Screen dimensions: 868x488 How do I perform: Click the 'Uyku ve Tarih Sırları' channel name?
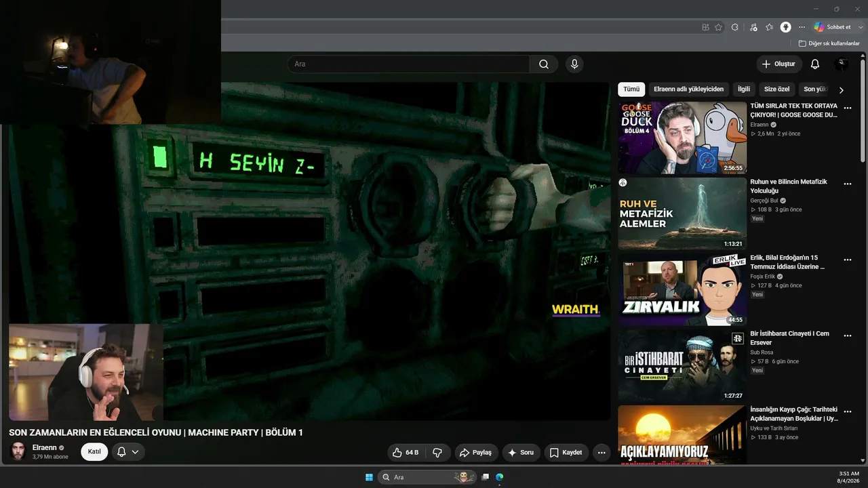pos(774,428)
